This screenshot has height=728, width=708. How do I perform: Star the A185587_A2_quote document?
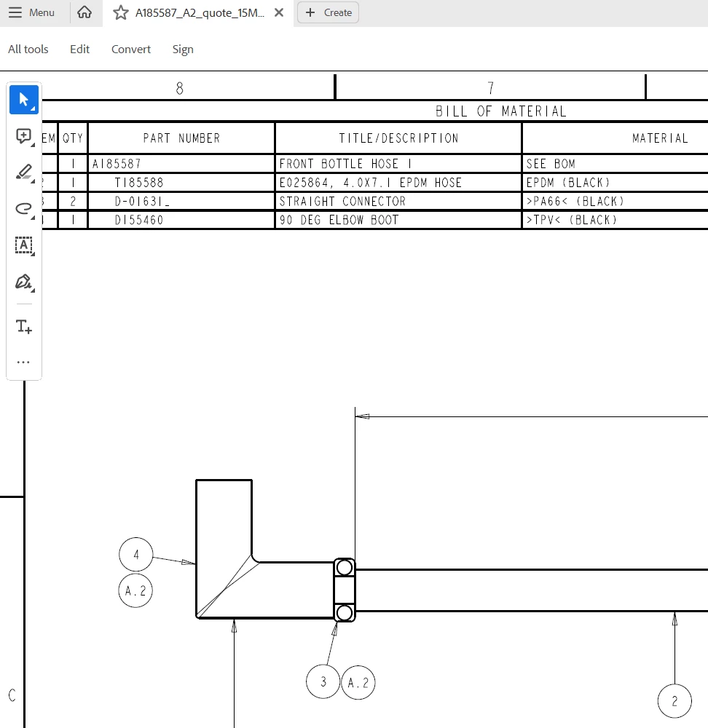point(121,12)
